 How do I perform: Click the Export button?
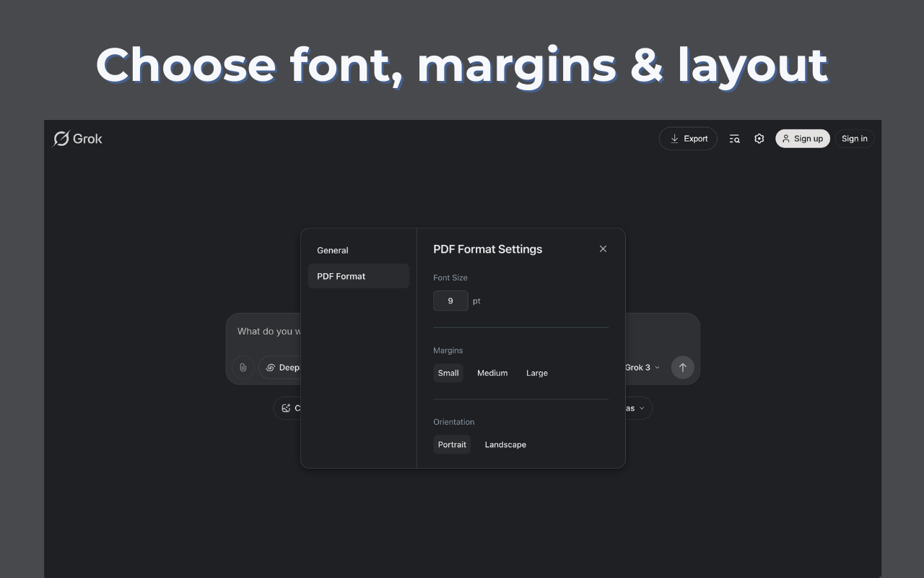(688, 139)
